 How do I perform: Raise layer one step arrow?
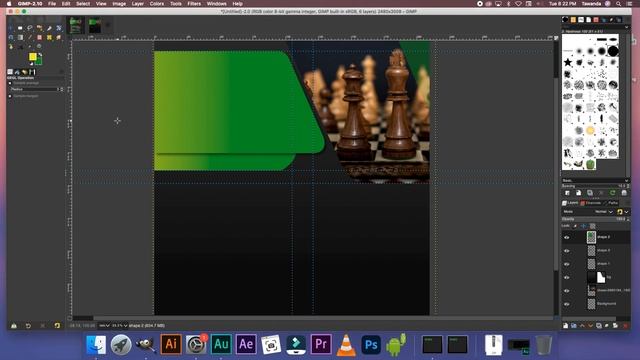[x=582, y=325]
